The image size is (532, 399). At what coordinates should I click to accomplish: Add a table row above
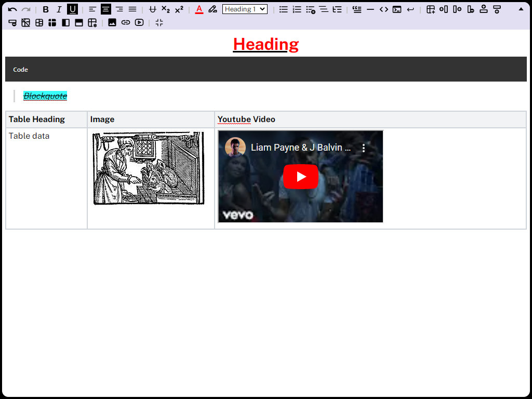point(484,9)
